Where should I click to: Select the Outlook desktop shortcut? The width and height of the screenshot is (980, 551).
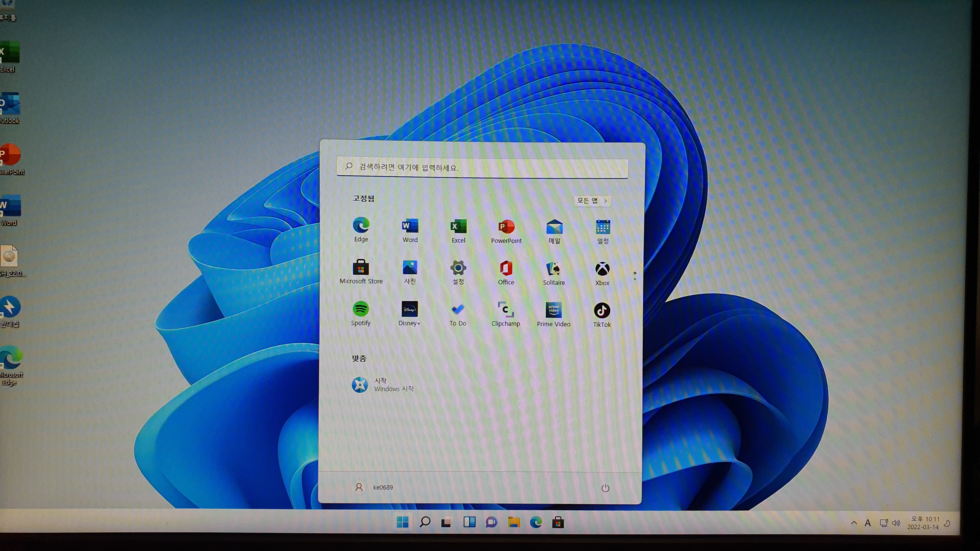[9, 108]
